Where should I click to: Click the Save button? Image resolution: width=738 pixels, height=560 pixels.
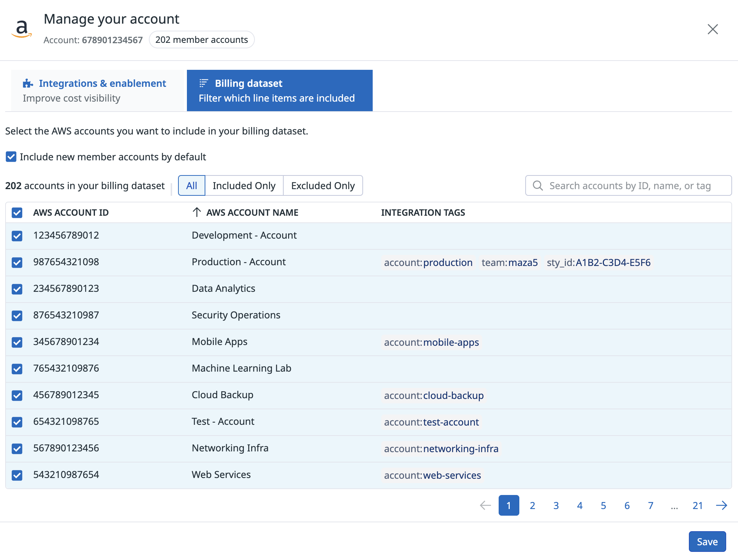click(707, 542)
